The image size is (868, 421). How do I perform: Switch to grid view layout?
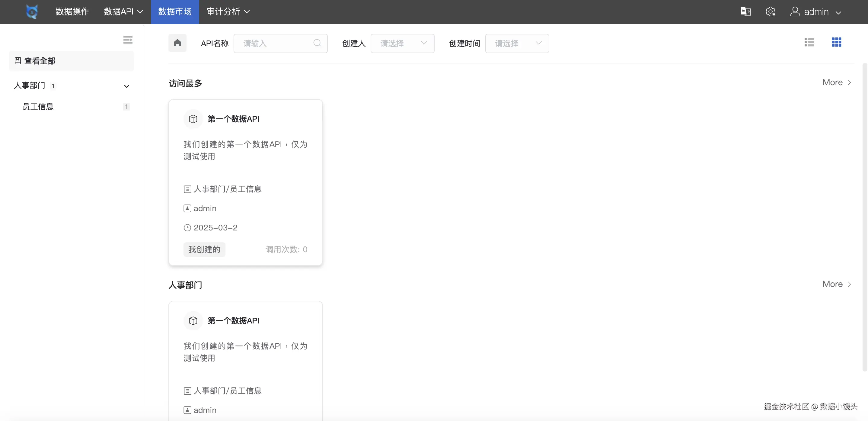[x=836, y=42]
